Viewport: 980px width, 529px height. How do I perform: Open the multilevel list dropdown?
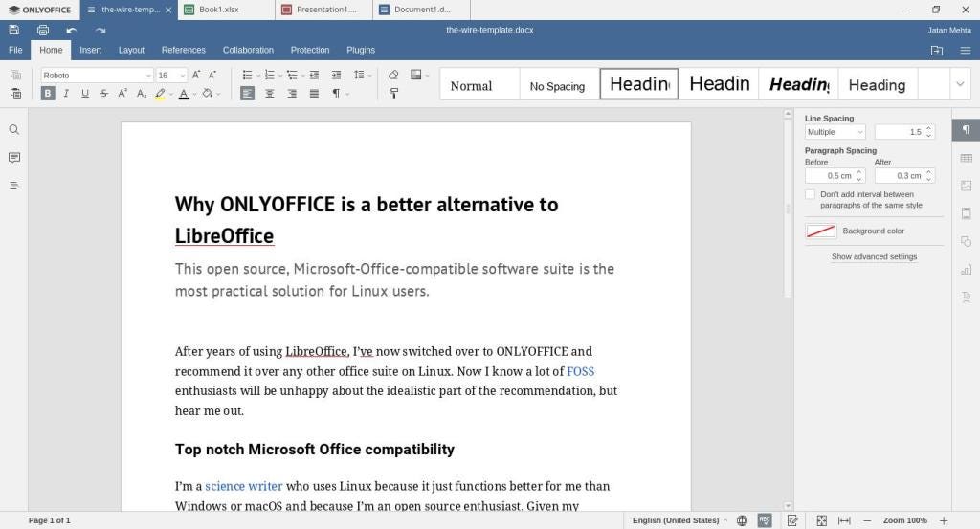pyautogui.click(x=303, y=76)
